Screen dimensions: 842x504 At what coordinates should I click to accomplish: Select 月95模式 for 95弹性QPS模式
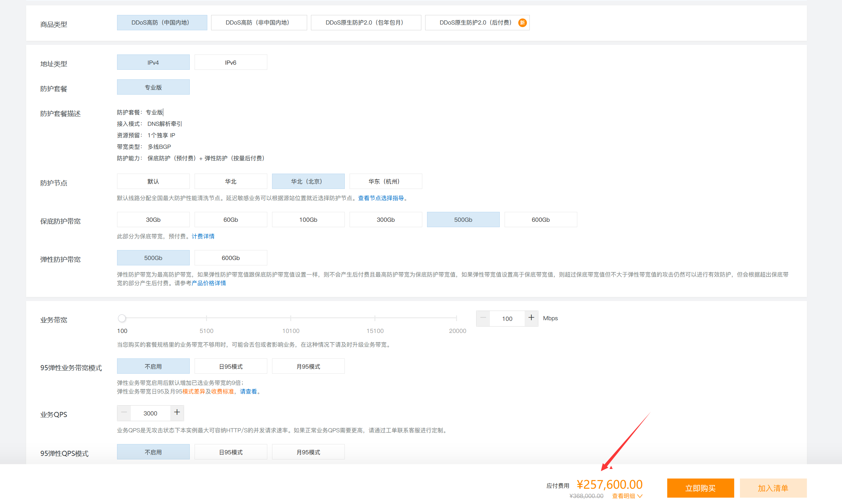308,452
